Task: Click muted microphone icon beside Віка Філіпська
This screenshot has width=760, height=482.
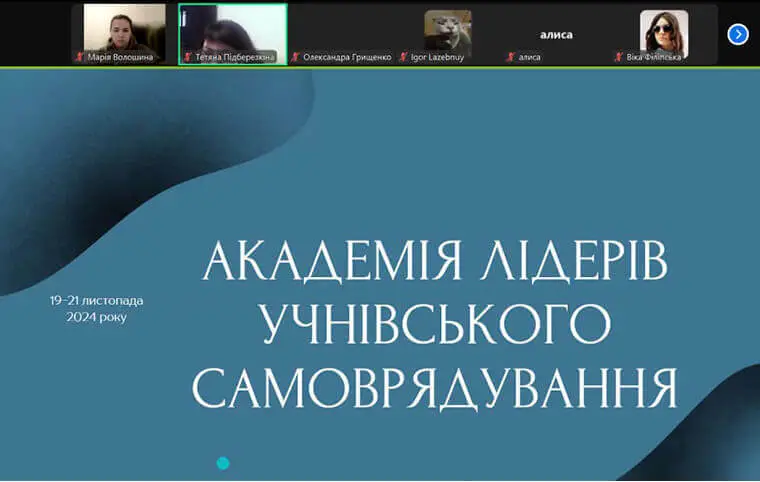Action: 618,57
